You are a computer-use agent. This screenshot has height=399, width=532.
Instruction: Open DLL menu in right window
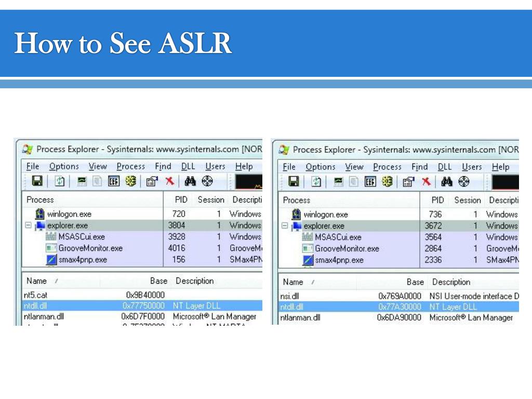tap(445, 167)
